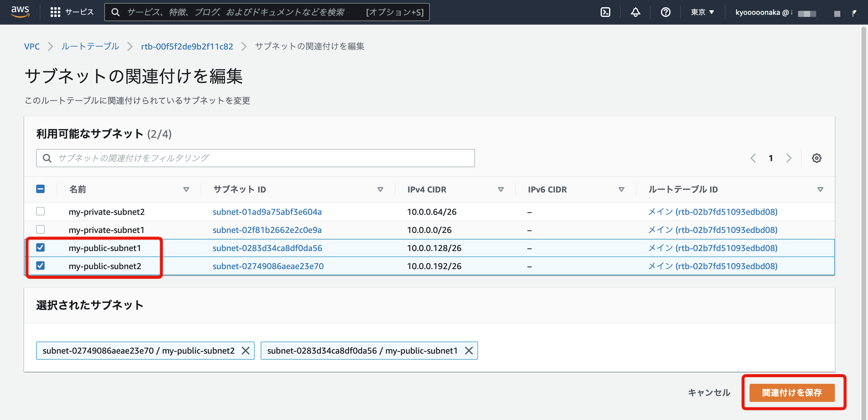The width and height of the screenshot is (868, 420).
Task: Sort by the 名前 column arrow
Action: point(186,189)
